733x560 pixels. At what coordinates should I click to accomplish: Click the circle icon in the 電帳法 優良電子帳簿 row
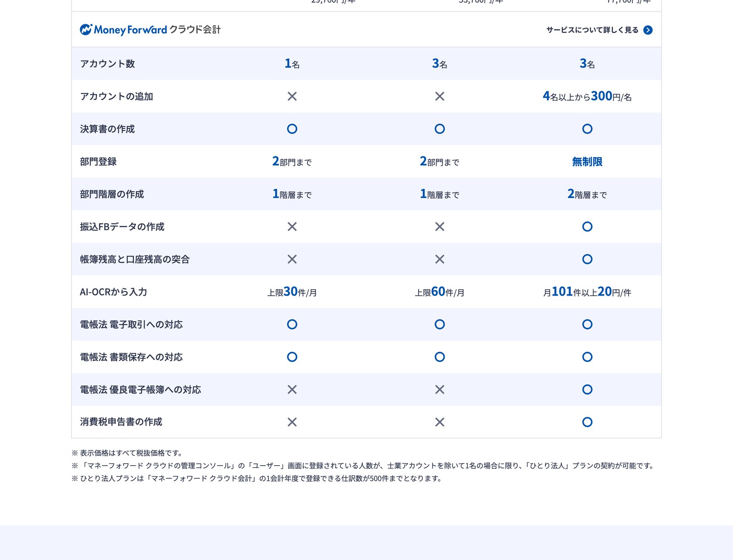click(x=587, y=390)
